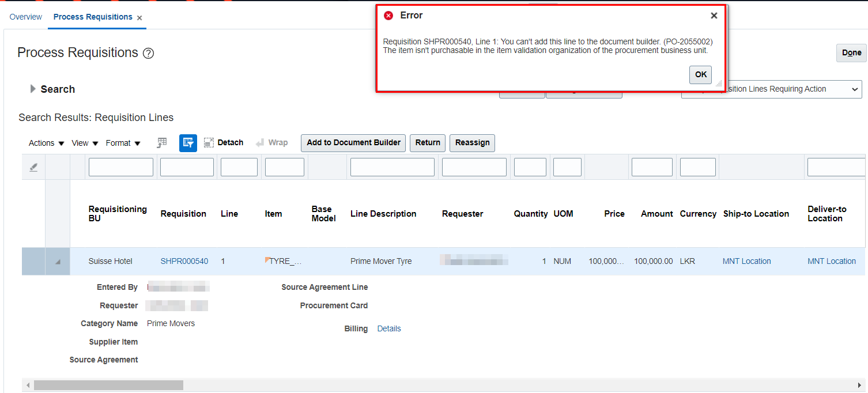Click the Line Description column header

pyautogui.click(x=383, y=214)
